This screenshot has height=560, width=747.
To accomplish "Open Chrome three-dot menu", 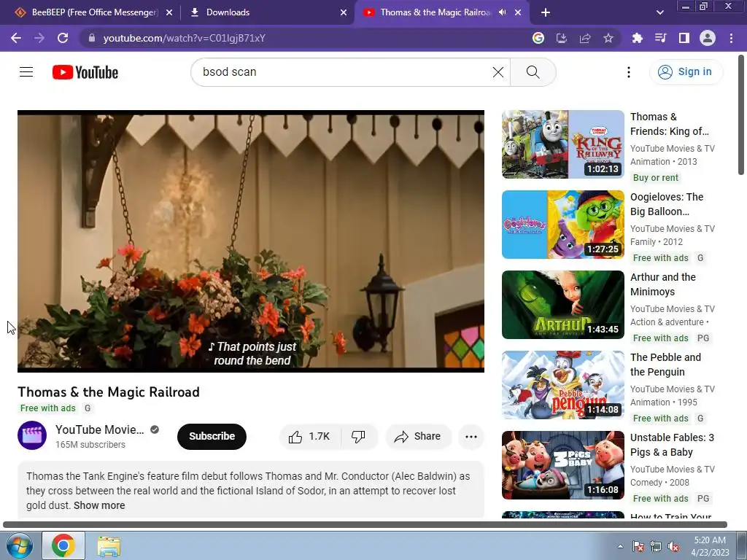I will (x=731, y=38).
